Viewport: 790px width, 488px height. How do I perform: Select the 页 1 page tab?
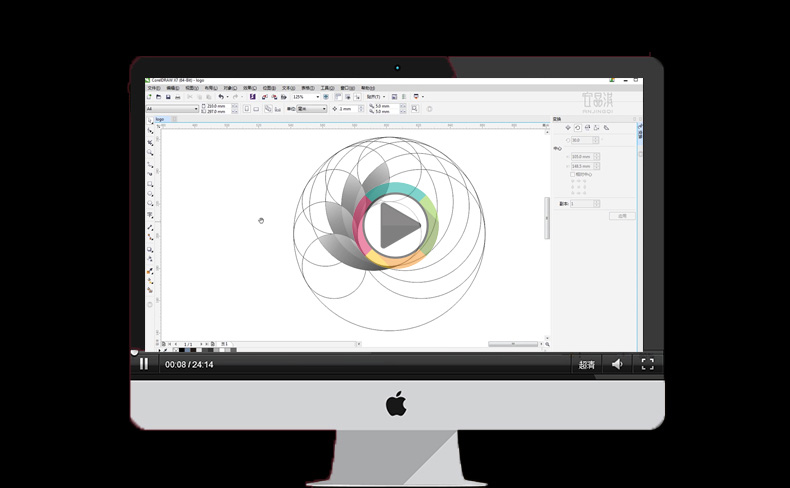click(225, 344)
